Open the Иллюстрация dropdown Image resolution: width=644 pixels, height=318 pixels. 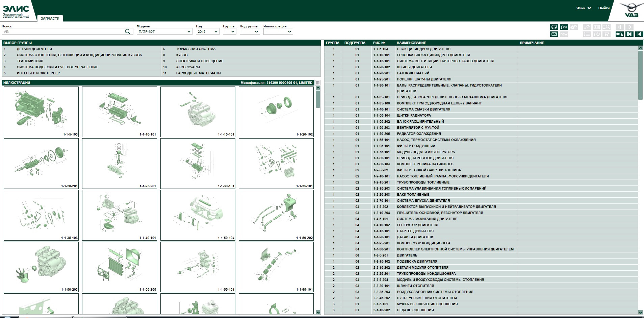coord(278,31)
